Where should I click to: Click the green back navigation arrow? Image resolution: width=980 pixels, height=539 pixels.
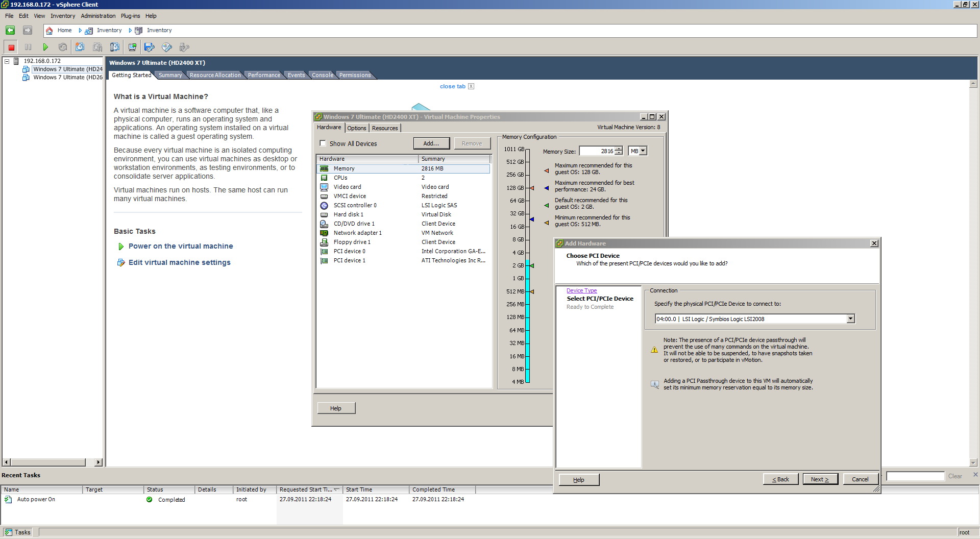coord(10,31)
